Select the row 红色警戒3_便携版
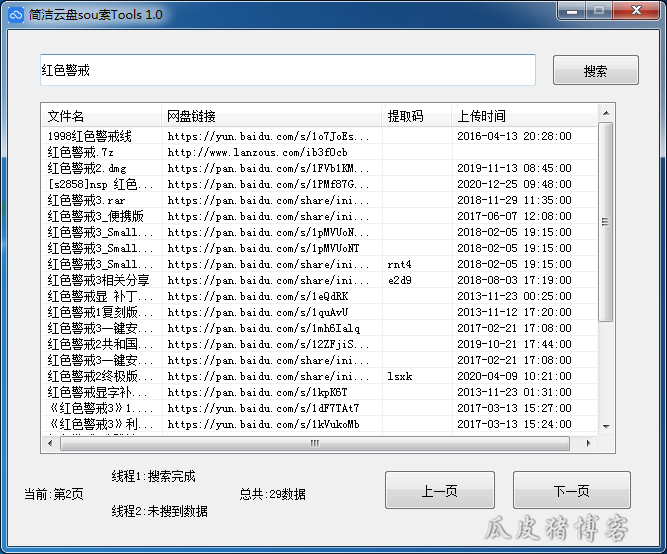The height and width of the screenshot is (554, 667). pyautogui.click(x=319, y=216)
